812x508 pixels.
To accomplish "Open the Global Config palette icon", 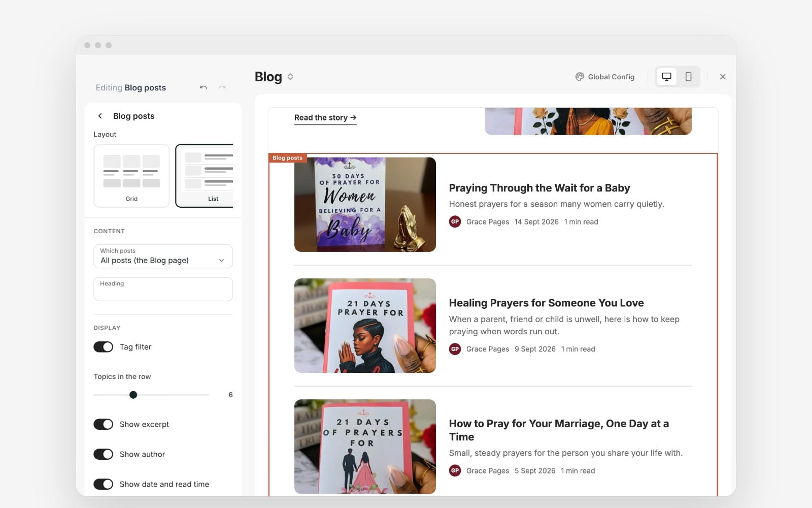I will click(580, 77).
